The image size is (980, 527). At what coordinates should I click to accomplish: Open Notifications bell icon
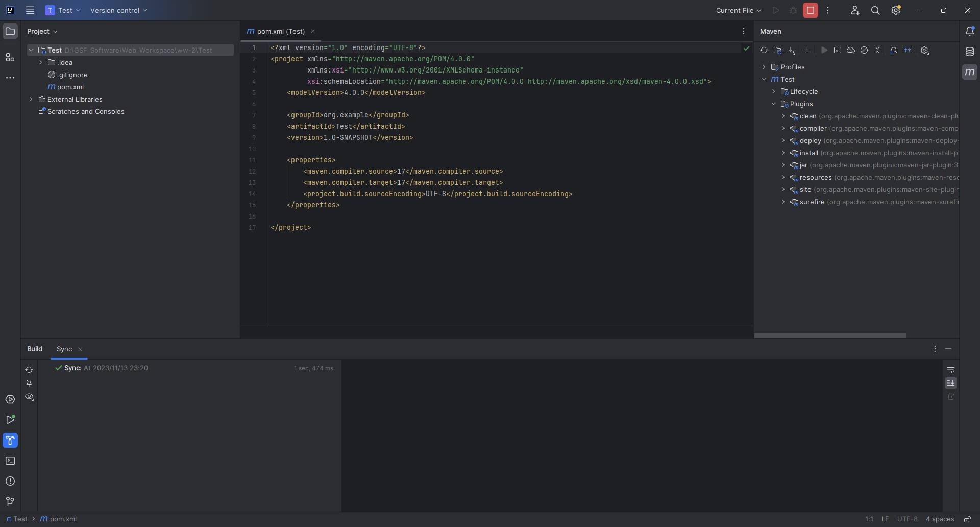pos(970,31)
